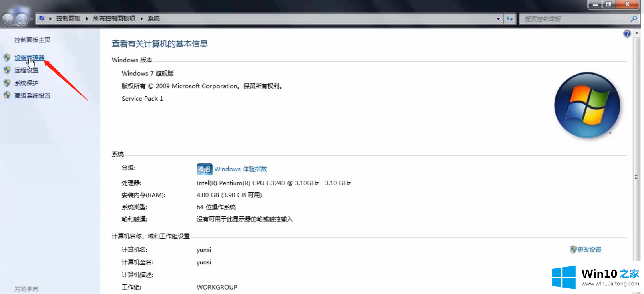This screenshot has height=294, width=644.
Task: Open 高级系统设置 link
Action: point(32,95)
